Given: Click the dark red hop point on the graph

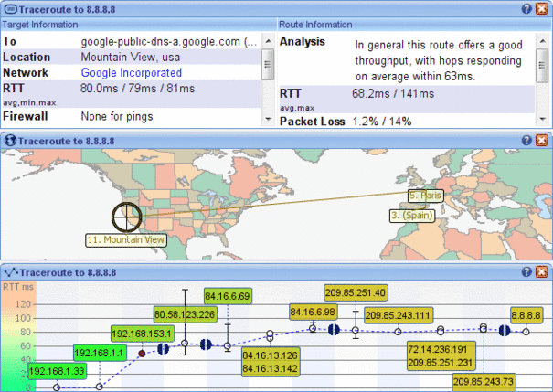Looking at the screenshot, I should pyautogui.click(x=142, y=354).
